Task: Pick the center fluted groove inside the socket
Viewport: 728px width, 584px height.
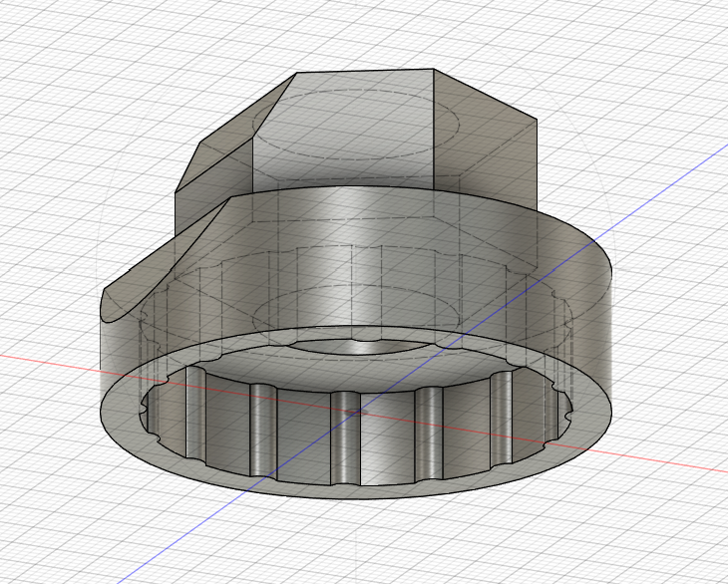Action: (x=346, y=438)
